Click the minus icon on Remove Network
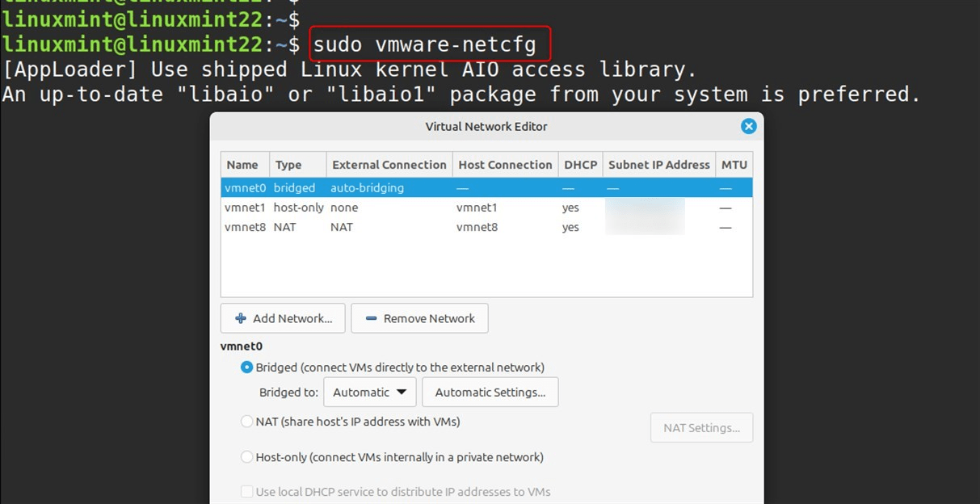 [x=372, y=318]
